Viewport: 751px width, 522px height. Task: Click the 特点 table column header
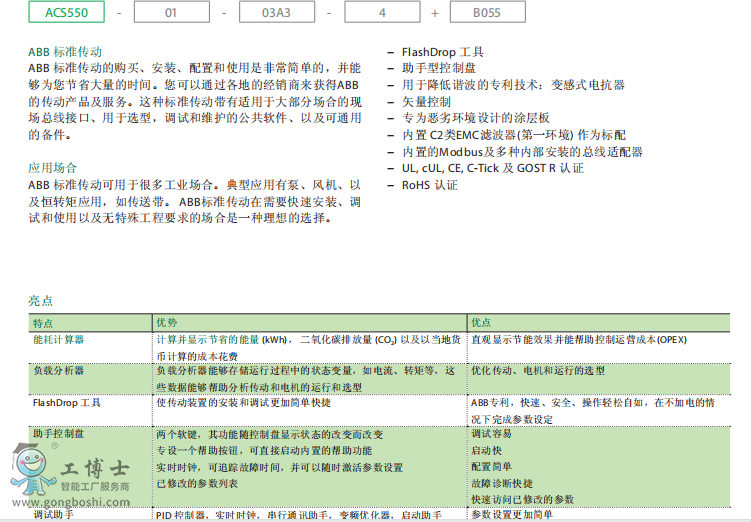coord(44,323)
